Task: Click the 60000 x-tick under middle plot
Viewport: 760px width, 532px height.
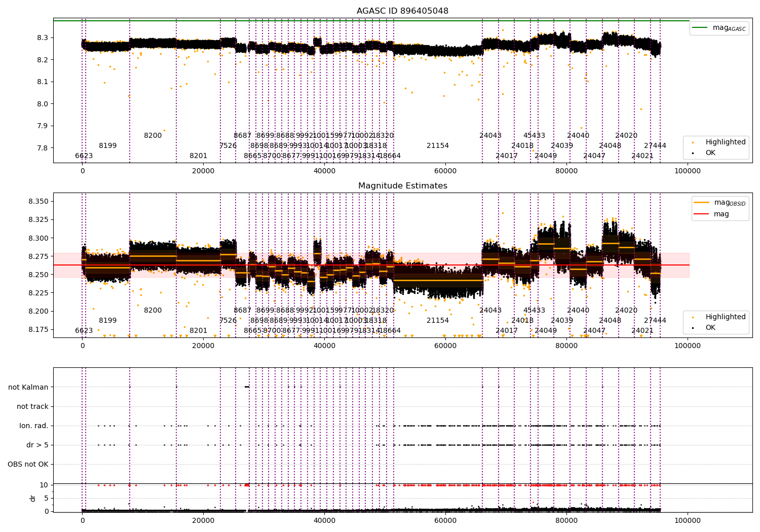Action: click(x=445, y=346)
